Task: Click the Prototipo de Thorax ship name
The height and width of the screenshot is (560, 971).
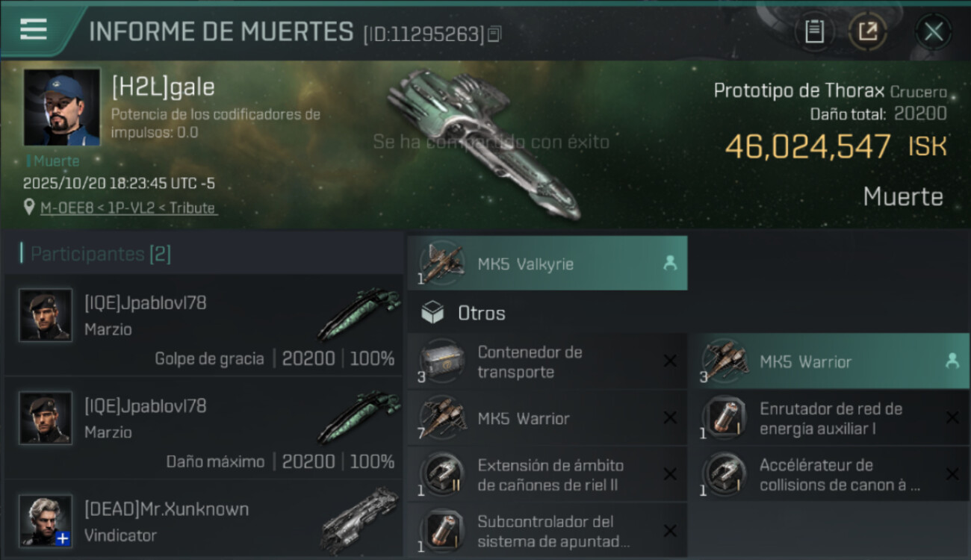Action: [x=798, y=91]
